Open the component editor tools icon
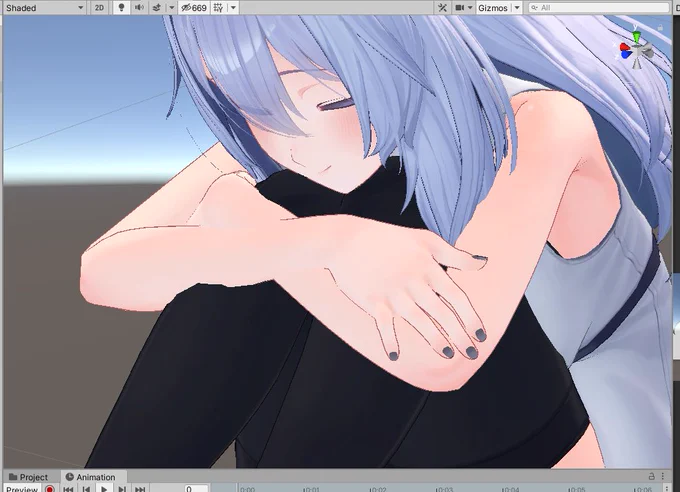 [442, 8]
